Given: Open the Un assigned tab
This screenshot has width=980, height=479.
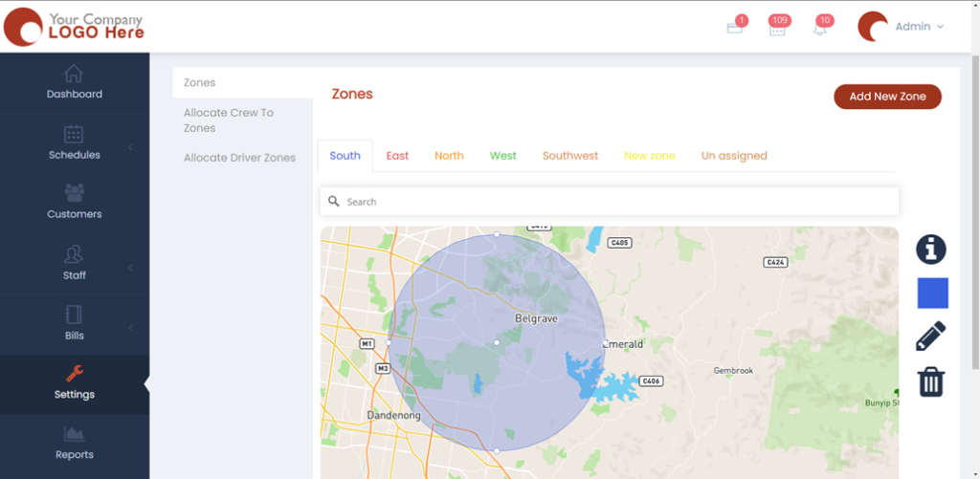Looking at the screenshot, I should click(x=734, y=156).
